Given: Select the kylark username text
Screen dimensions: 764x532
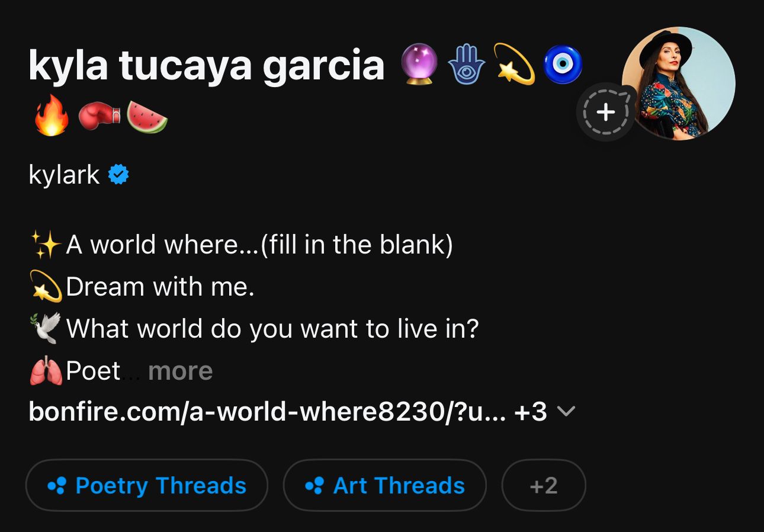Looking at the screenshot, I should click(64, 175).
